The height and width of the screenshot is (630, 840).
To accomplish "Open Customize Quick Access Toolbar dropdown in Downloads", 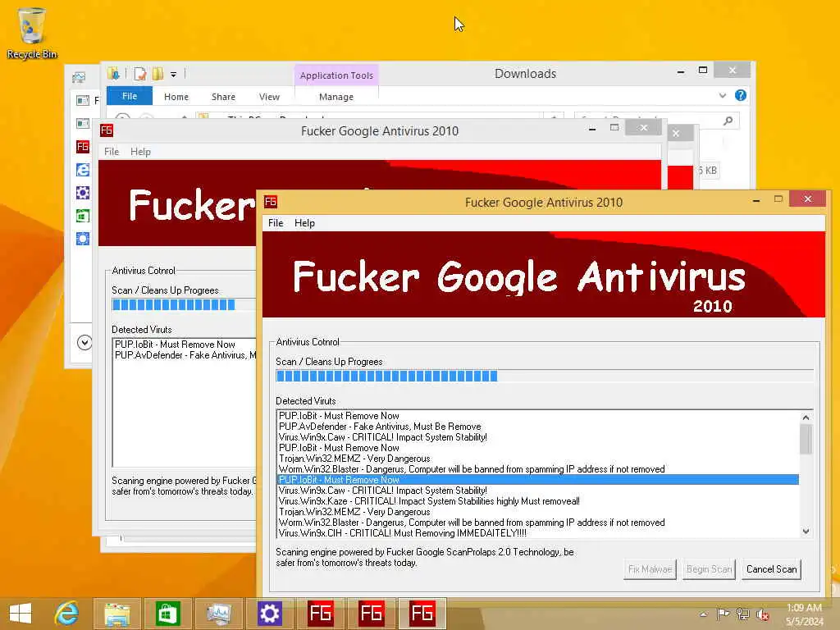I will (173, 75).
